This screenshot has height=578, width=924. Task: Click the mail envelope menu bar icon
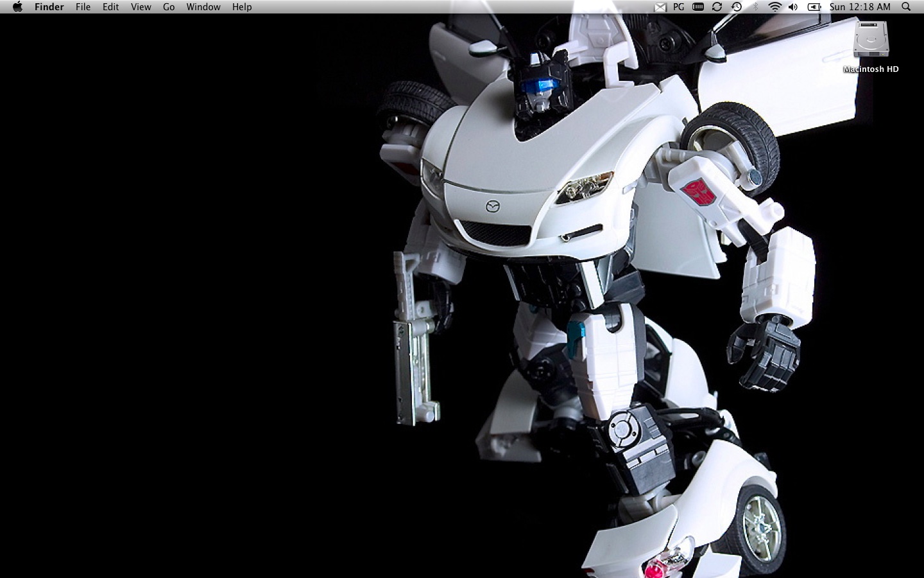(660, 7)
